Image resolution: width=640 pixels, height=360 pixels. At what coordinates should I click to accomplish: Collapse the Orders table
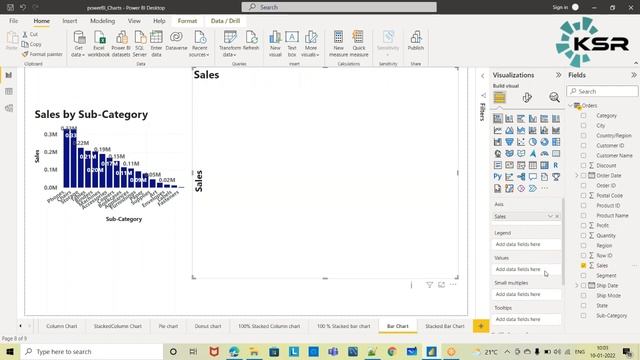[x=570, y=106]
